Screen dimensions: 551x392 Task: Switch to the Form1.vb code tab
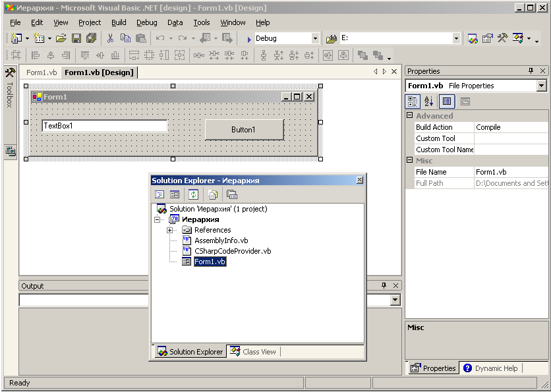tap(42, 72)
